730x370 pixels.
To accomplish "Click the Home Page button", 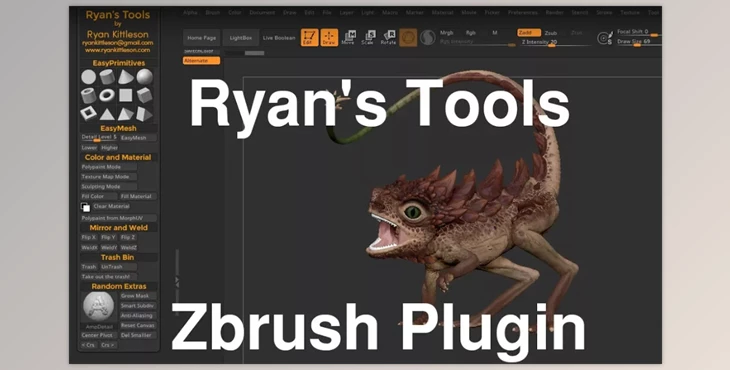I will pyautogui.click(x=202, y=38).
